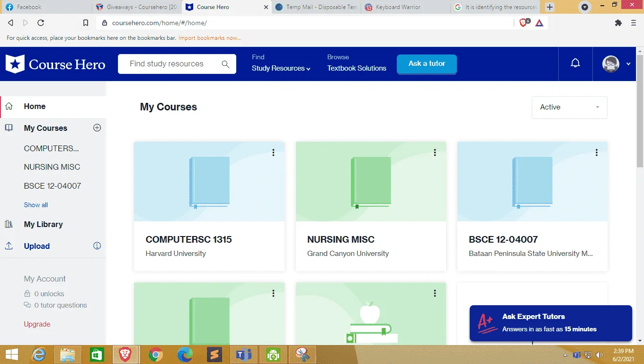Click the My Courses book icon
Image resolution: width=644 pixels, height=364 pixels.
click(9, 128)
